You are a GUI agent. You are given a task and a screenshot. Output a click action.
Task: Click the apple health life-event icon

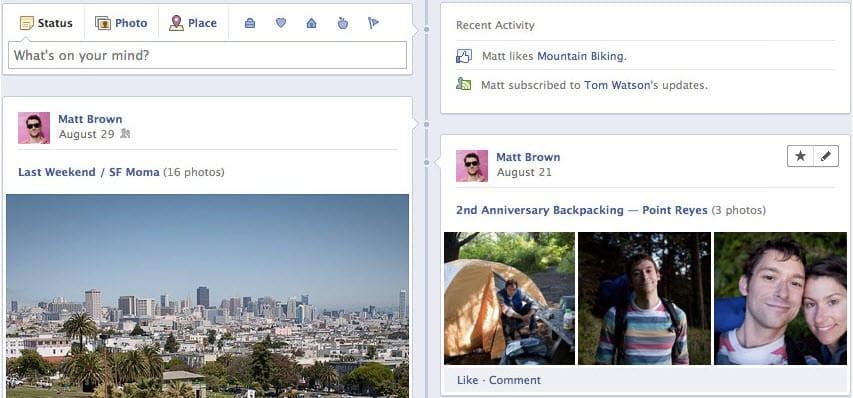pyautogui.click(x=343, y=23)
